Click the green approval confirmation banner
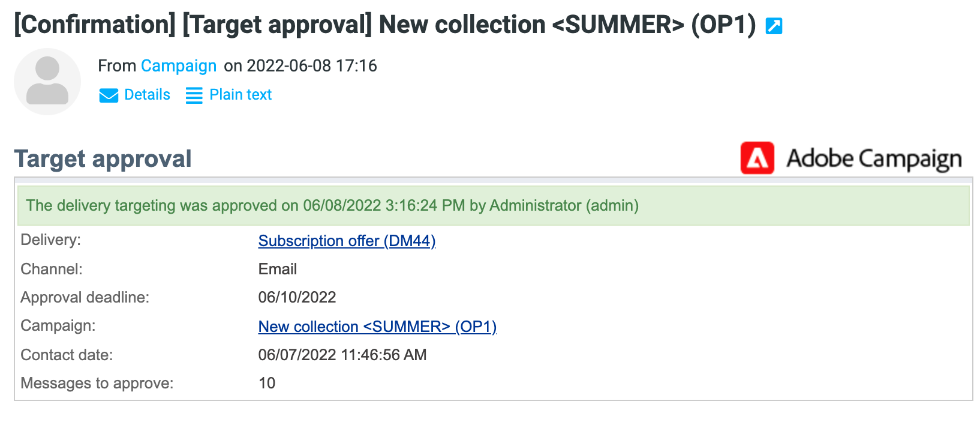This screenshot has height=425, width=980. [x=493, y=205]
